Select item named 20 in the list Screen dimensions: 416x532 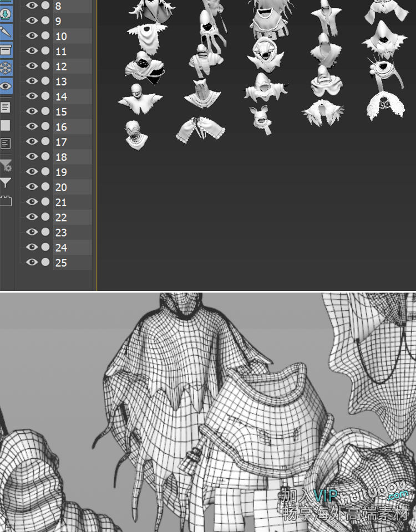click(x=72, y=187)
